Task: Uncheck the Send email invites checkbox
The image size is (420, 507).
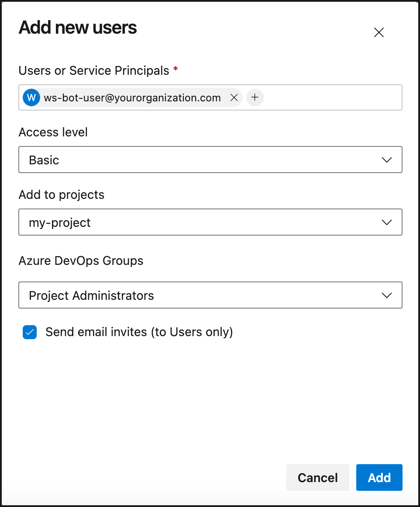Action: pos(30,332)
